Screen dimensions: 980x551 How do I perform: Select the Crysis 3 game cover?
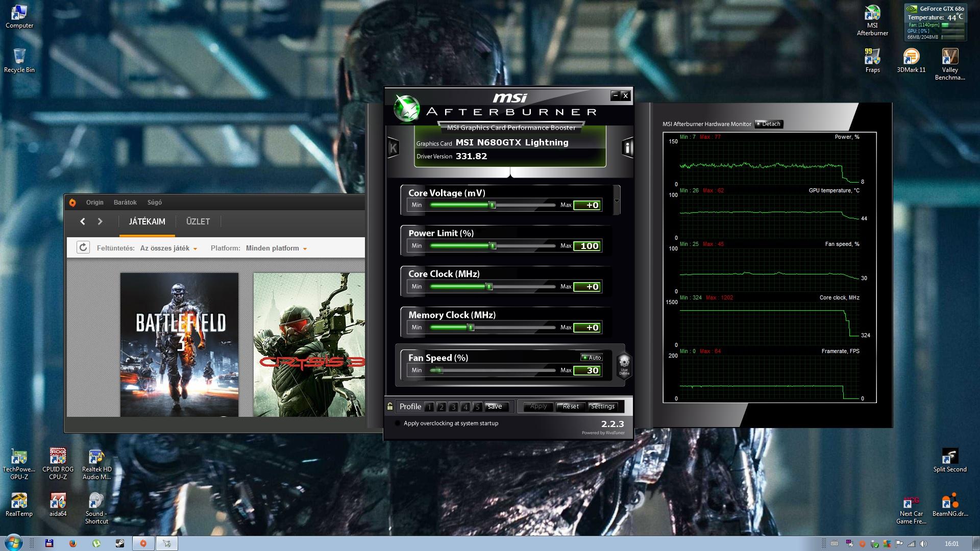[x=309, y=345]
